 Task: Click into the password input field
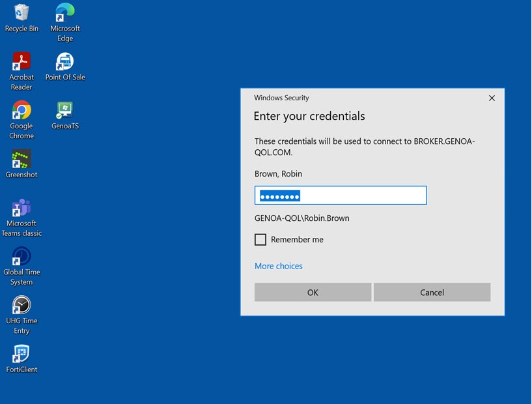(341, 195)
